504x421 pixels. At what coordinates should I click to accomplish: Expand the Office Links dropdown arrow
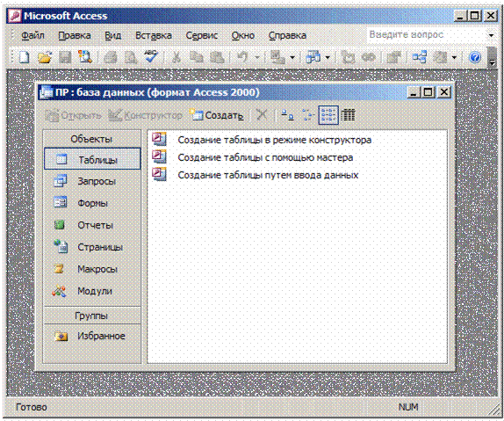pos(292,58)
